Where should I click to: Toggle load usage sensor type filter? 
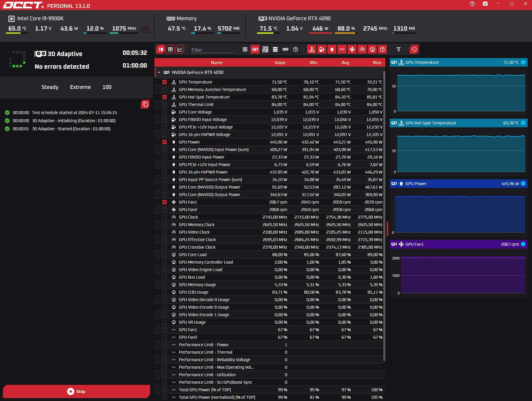click(372, 49)
